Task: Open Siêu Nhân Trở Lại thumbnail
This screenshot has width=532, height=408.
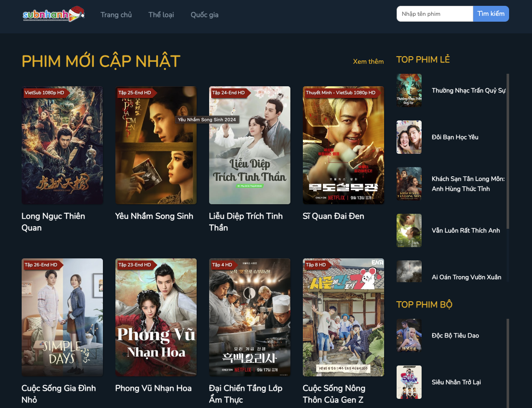Action: tap(409, 382)
